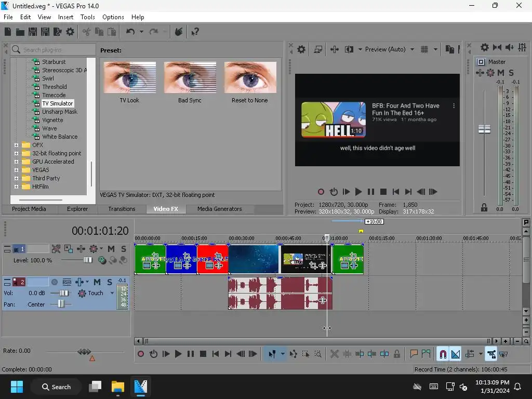Select the Zoom Edit Tool magnifier icon
Image resolution: width=532 pixels, height=399 pixels.
pyautogui.click(x=318, y=354)
